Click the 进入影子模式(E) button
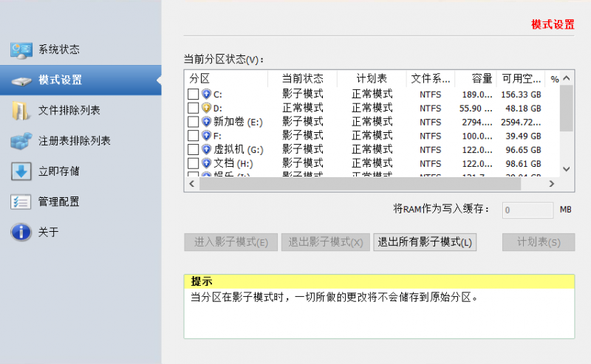Image resolution: width=591 pixels, height=364 pixels. [231, 242]
